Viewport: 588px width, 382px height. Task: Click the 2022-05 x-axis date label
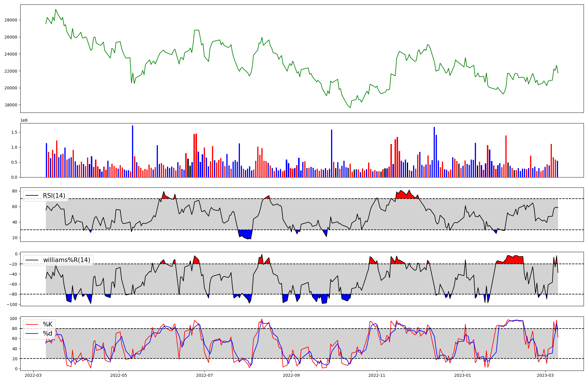(119, 375)
